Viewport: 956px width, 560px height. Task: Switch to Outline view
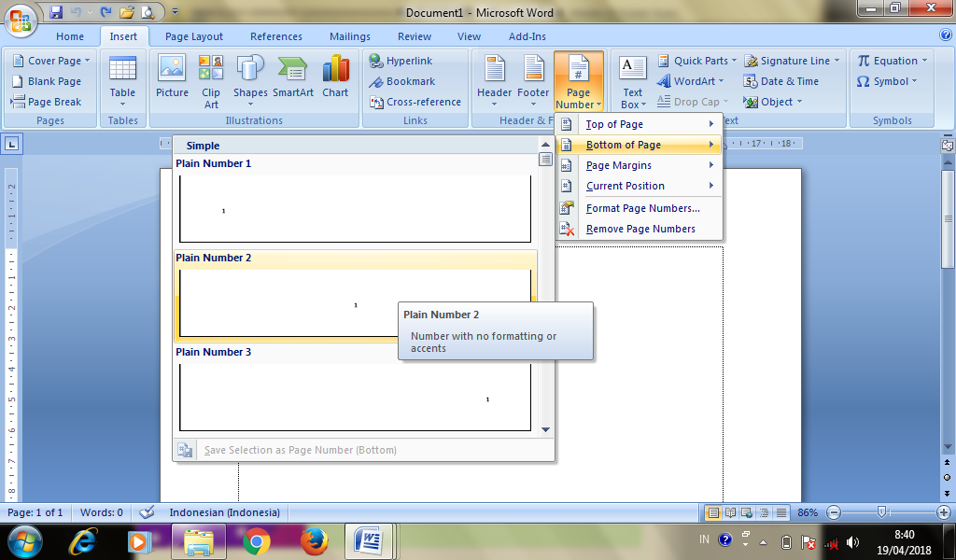coord(764,512)
